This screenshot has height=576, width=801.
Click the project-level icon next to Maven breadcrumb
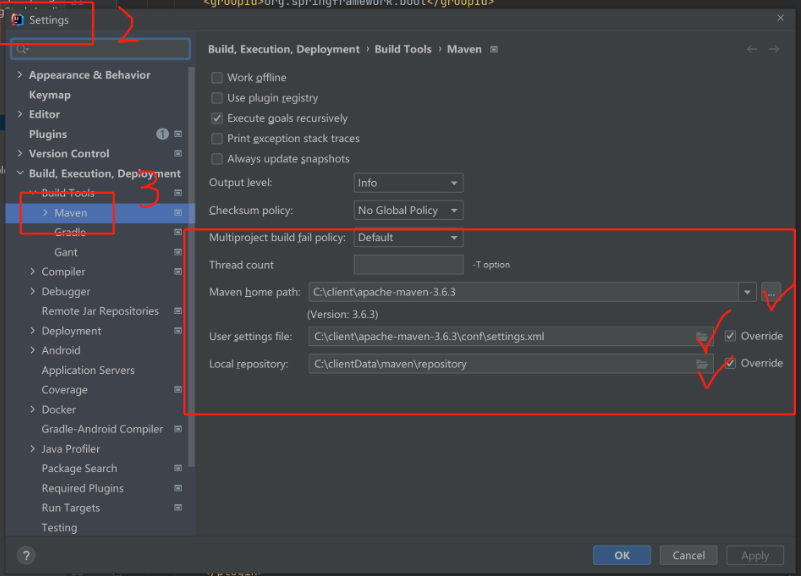point(494,50)
